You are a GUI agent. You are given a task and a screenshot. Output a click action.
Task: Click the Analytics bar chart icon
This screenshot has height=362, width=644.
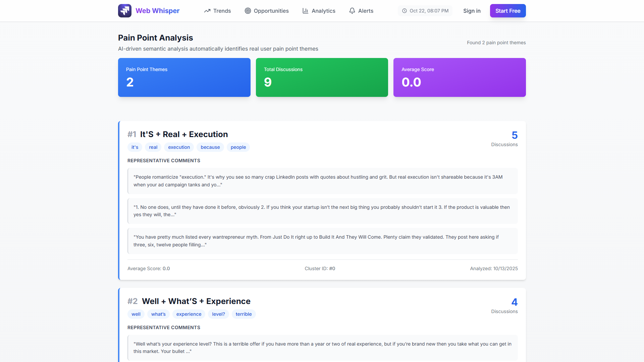(305, 11)
